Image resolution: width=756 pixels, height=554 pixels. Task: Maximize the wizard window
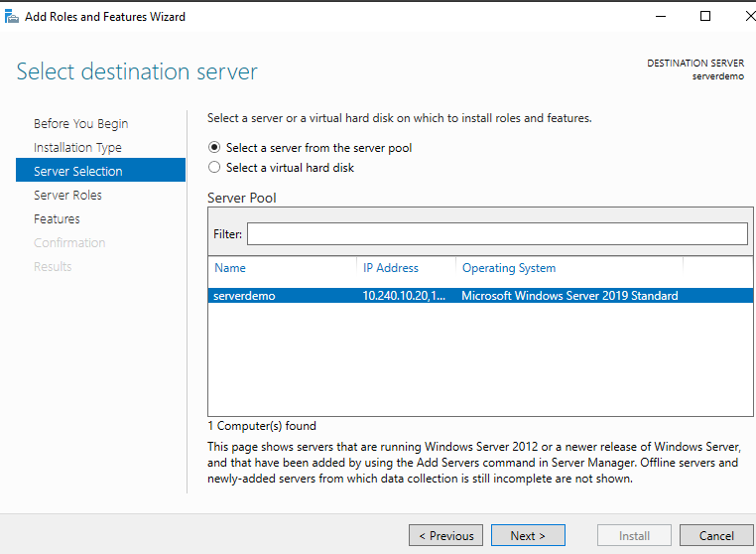(x=705, y=16)
